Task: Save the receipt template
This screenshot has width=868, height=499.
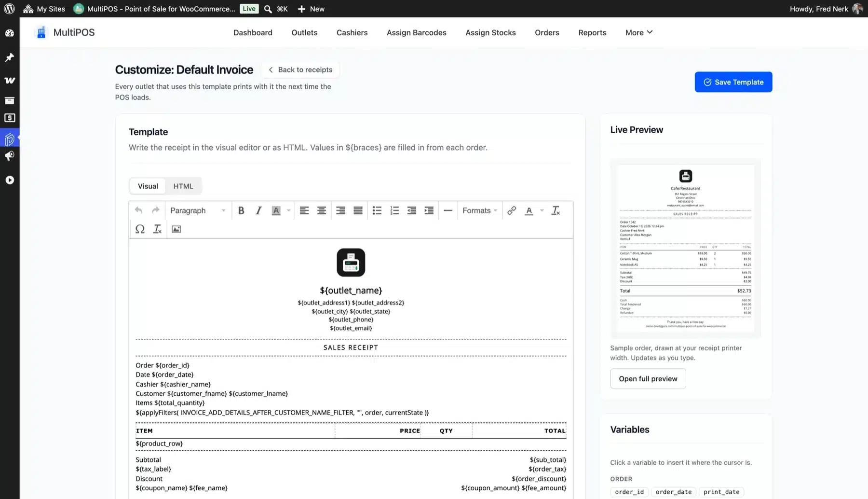Action: (733, 82)
